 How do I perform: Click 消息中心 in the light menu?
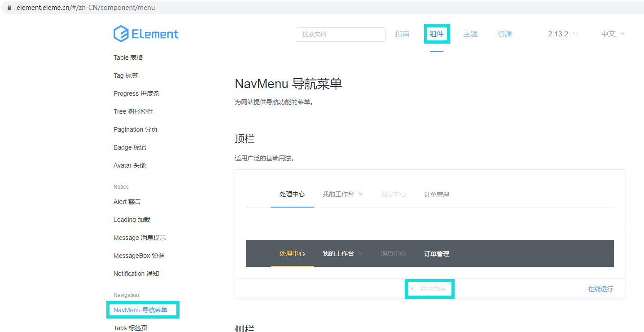(394, 194)
